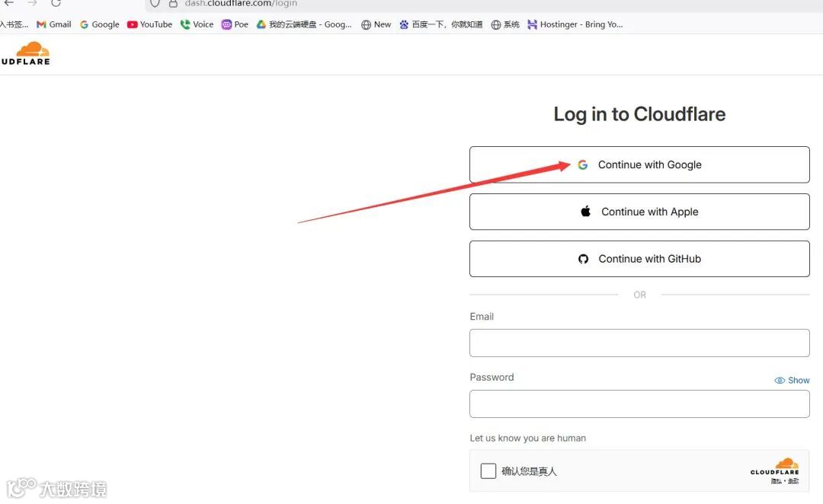Open the YouTube bookmark

pyautogui.click(x=149, y=24)
